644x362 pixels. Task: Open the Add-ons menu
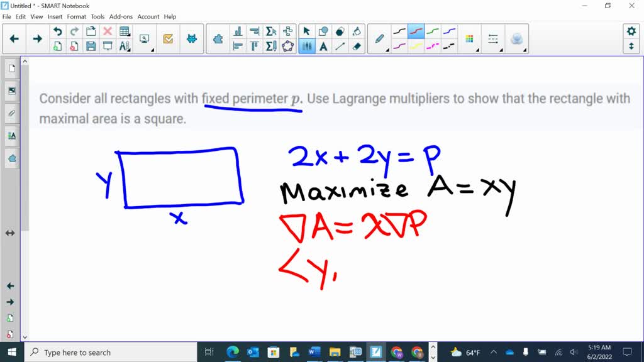pos(121,16)
